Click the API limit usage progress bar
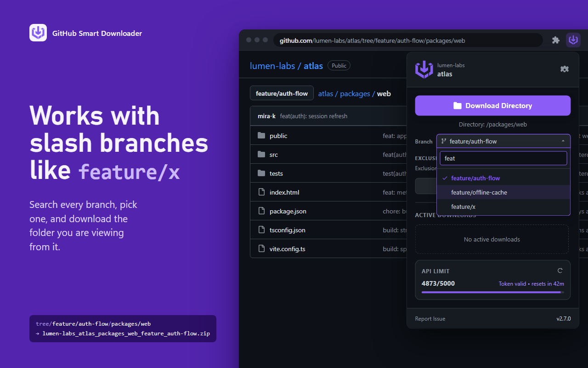 pyautogui.click(x=493, y=292)
